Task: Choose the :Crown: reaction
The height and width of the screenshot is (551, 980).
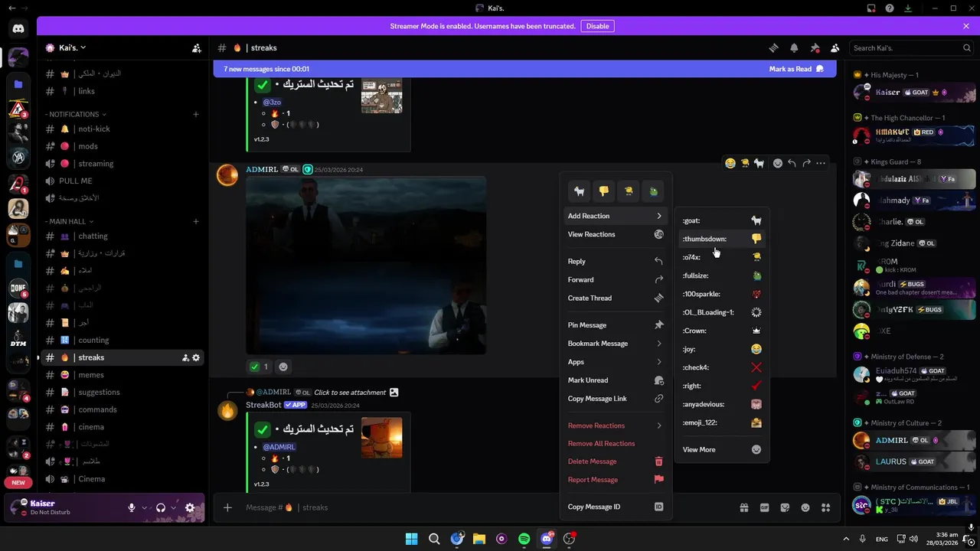Action: 722,331
